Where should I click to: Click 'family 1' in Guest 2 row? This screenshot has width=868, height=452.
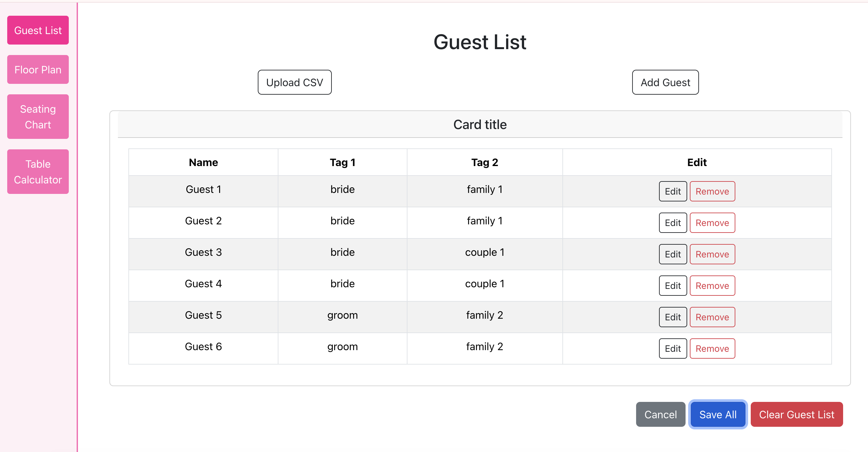484,221
